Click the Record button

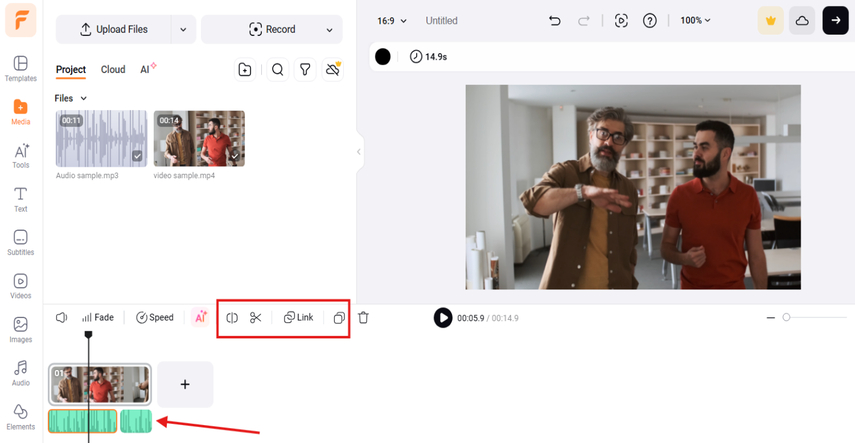[272, 29]
